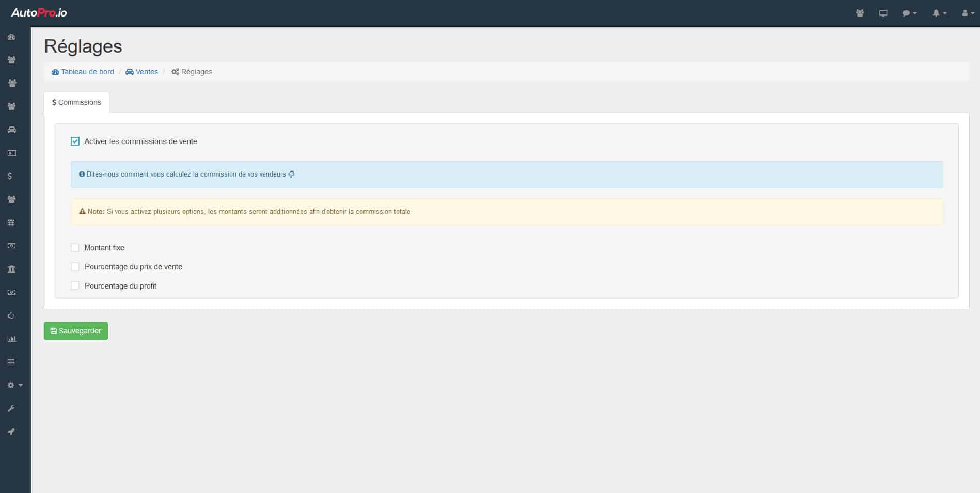Image resolution: width=980 pixels, height=493 pixels.
Task: Open the dashboard gauge icon in sidebar
Action: [11, 37]
